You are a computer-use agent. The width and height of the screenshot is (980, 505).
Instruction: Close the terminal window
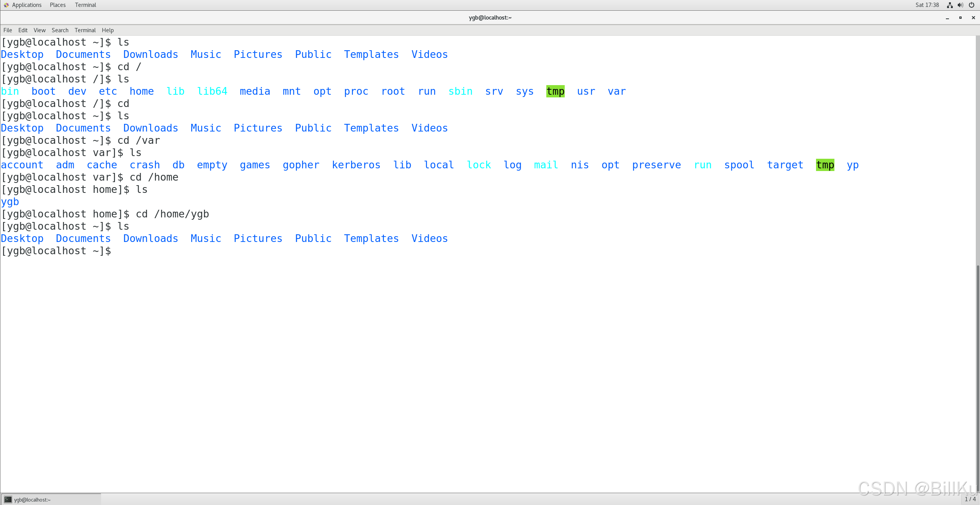point(973,18)
